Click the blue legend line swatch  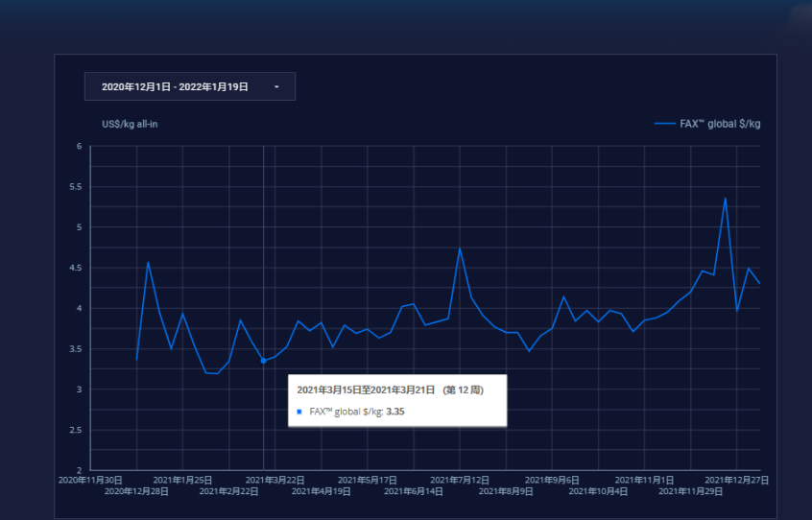coord(664,124)
